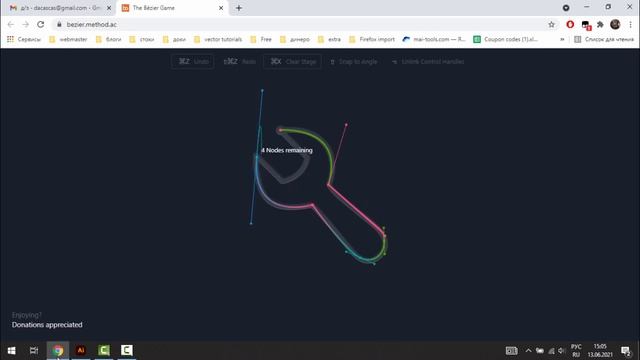Open the touch keyboard tray icon
The height and width of the screenshot is (360, 640).
tap(511, 350)
